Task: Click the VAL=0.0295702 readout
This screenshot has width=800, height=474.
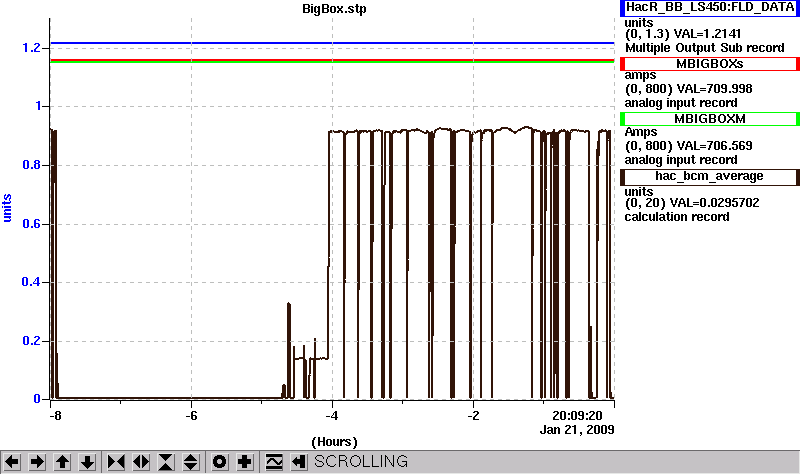Action: 714,203
